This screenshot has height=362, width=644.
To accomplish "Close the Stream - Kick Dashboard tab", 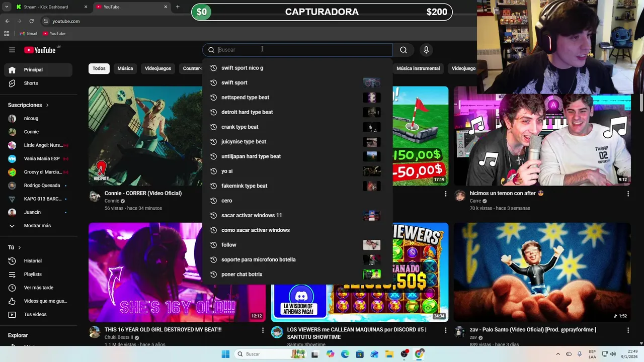I will (86, 7).
